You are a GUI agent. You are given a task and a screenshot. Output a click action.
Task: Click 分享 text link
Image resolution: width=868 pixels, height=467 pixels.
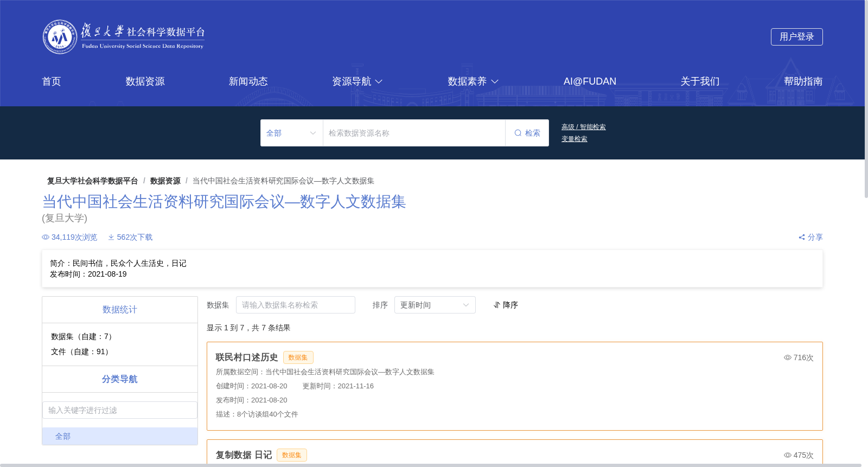point(815,237)
